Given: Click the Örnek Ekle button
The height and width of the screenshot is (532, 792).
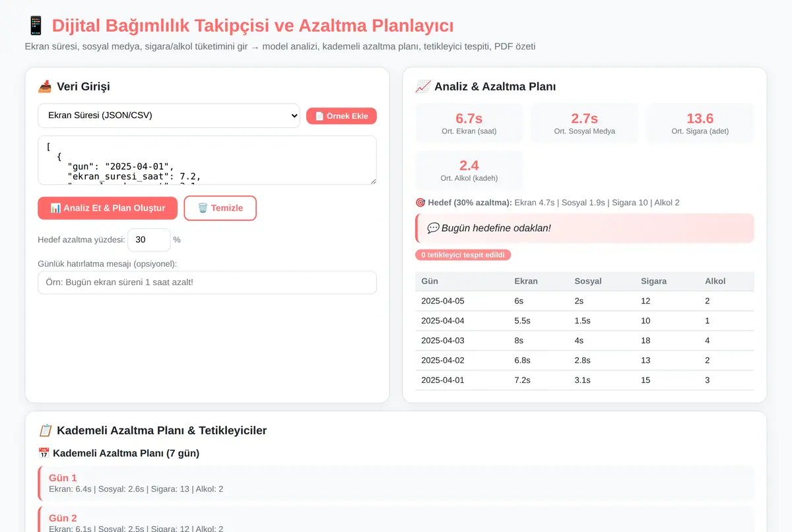Looking at the screenshot, I should tap(341, 116).
